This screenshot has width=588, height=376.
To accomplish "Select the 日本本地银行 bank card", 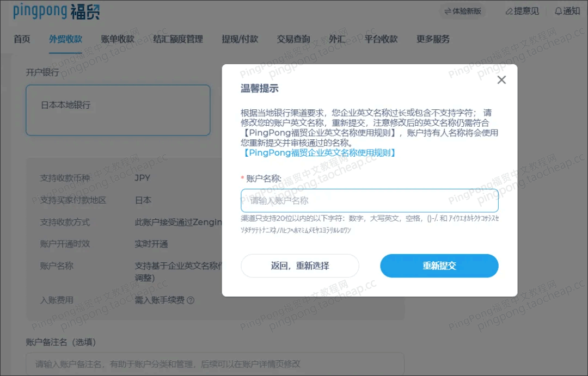I will coord(118,110).
